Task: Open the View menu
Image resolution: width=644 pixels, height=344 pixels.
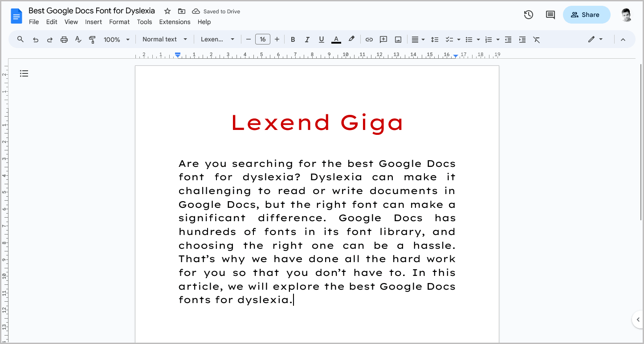Action: [71, 22]
